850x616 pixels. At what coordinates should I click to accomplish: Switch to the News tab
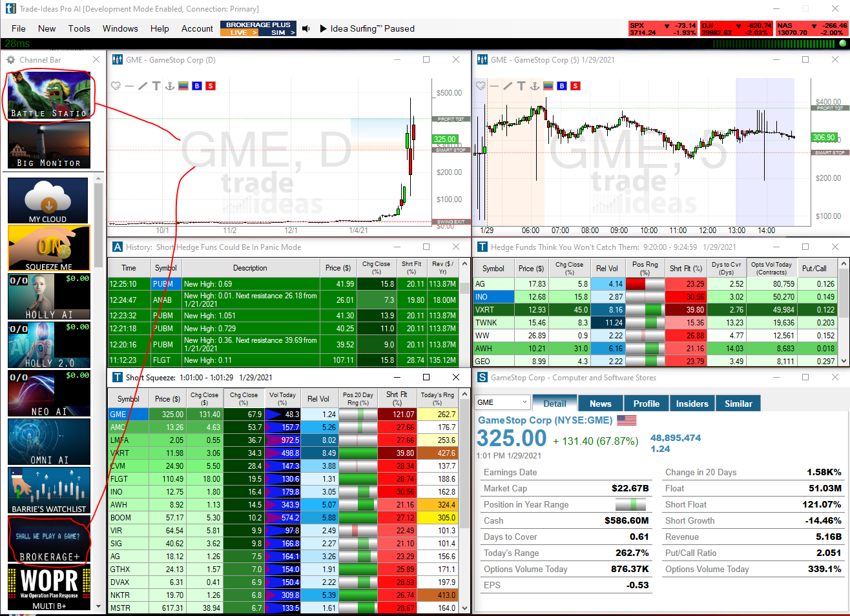[x=601, y=404]
